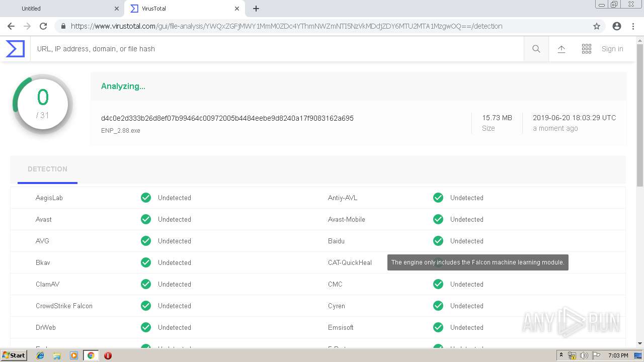Click the Antiy-AVL undetected check icon

click(438, 198)
